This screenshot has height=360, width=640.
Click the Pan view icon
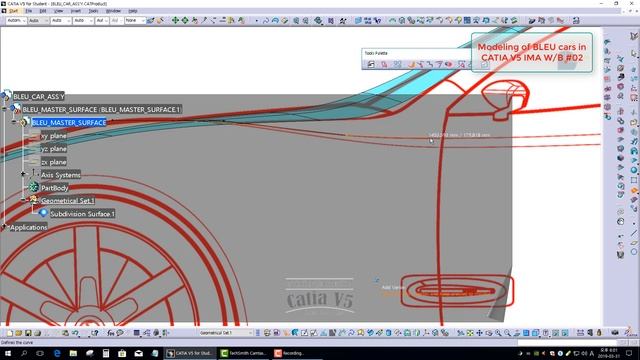(480, 333)
